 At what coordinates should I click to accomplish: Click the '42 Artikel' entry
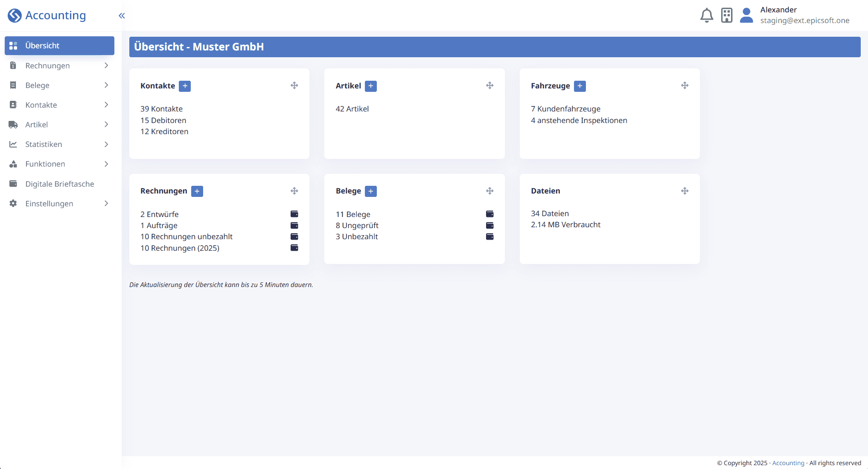(x=352, y=109)
